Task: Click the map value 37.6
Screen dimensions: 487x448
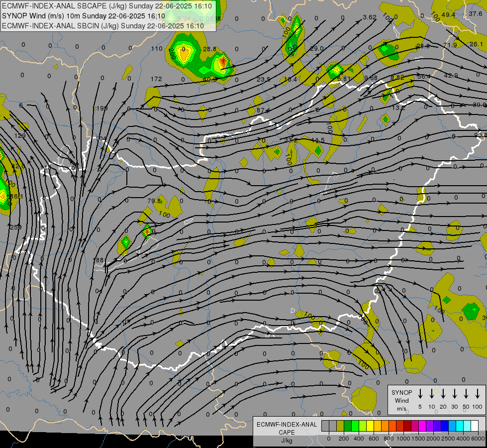Action: click(476, 13)
